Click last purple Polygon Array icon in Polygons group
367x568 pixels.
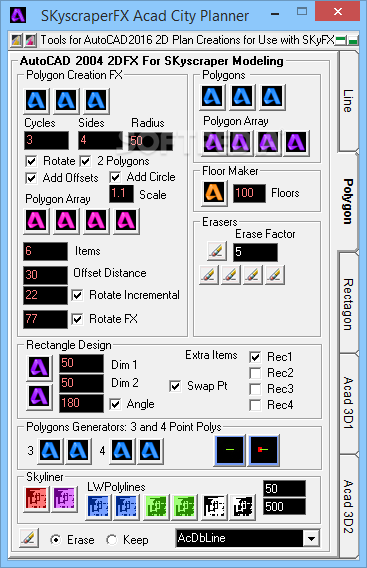coord(296,143)
